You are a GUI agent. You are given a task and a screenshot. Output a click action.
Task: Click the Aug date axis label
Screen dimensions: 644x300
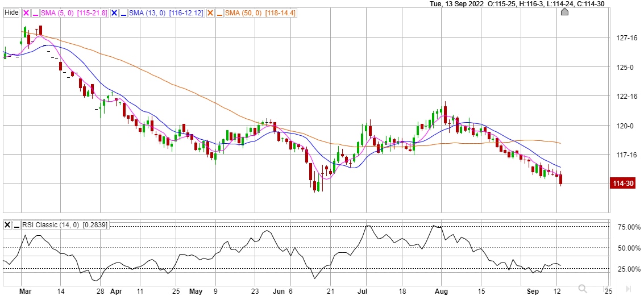pyautogui.click(x=441, y=291)
